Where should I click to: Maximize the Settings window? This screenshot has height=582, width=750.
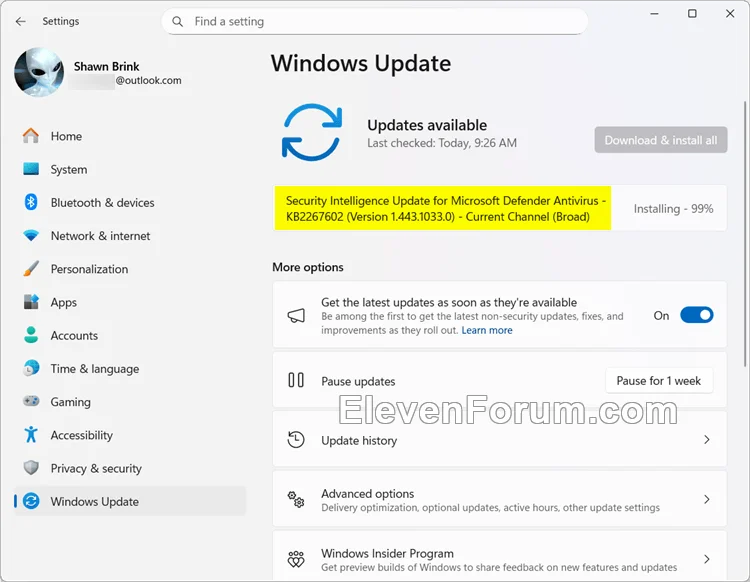pyautogui.click(x=692, y=13)
